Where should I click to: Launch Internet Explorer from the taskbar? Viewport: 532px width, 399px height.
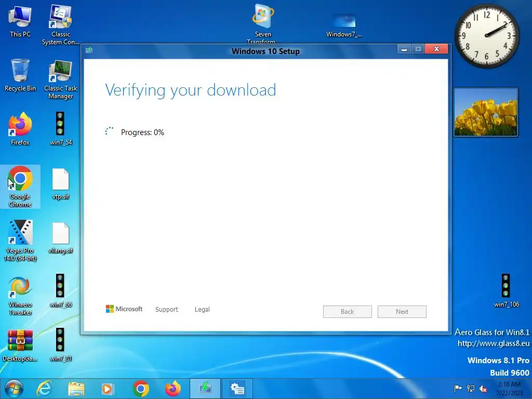coord(44,389)
